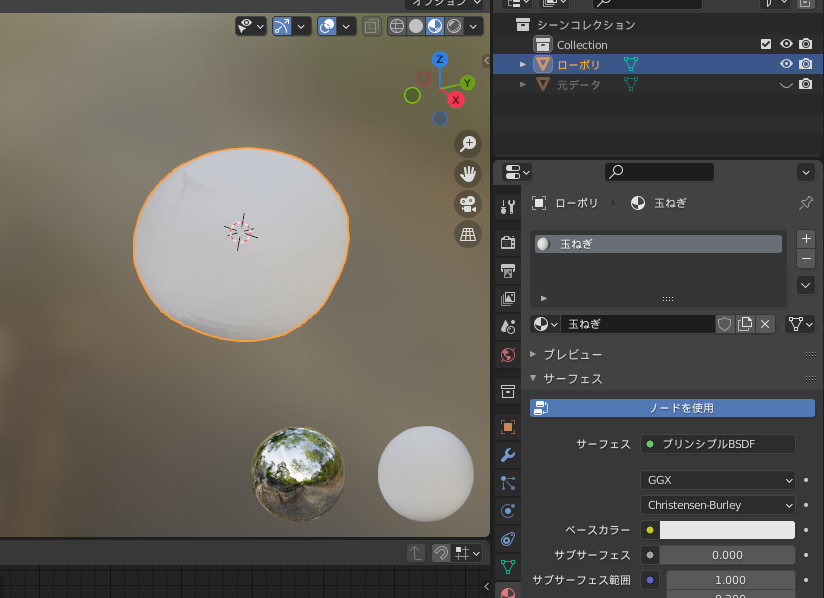Viewport: 824px width, 598px height.
Task: Hide the ローポリ object in the viewport
Action: coord(786,64)
